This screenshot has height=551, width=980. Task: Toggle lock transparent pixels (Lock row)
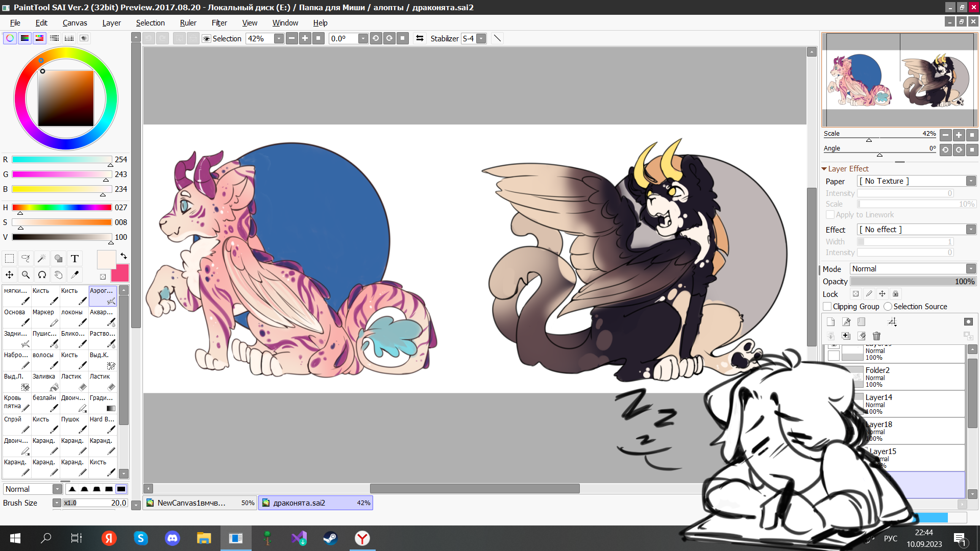(856, 294)
